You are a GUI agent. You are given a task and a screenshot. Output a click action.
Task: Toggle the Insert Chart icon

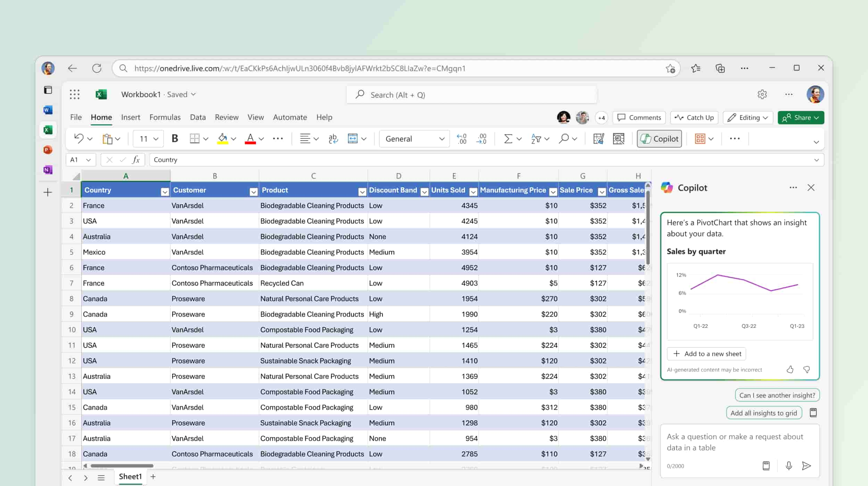(x=619, y=139)
